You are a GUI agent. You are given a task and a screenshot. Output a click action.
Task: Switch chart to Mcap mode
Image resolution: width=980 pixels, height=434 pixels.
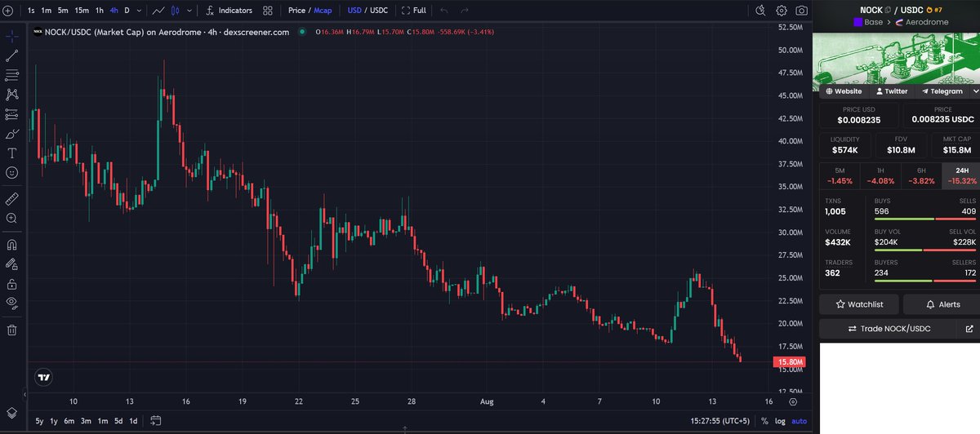point(323,11)
